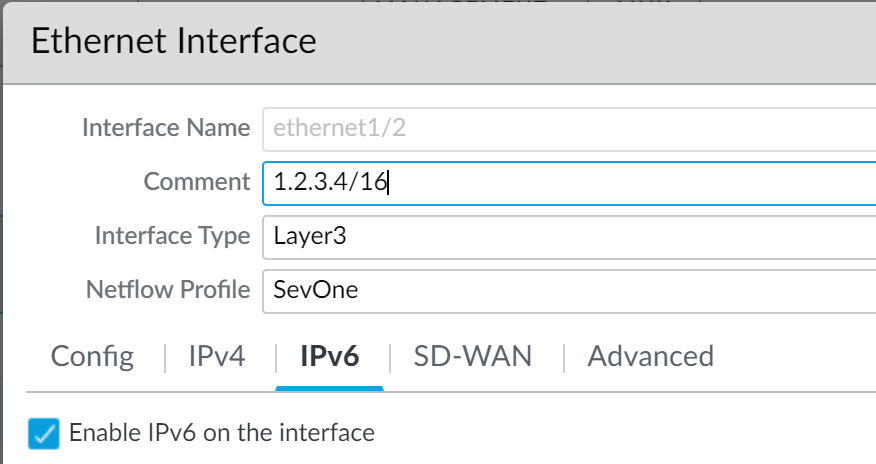The height and width of the screenshot is (464, 876).
Task: Switch to the IPv4 tab
Action: pos(217,356)
